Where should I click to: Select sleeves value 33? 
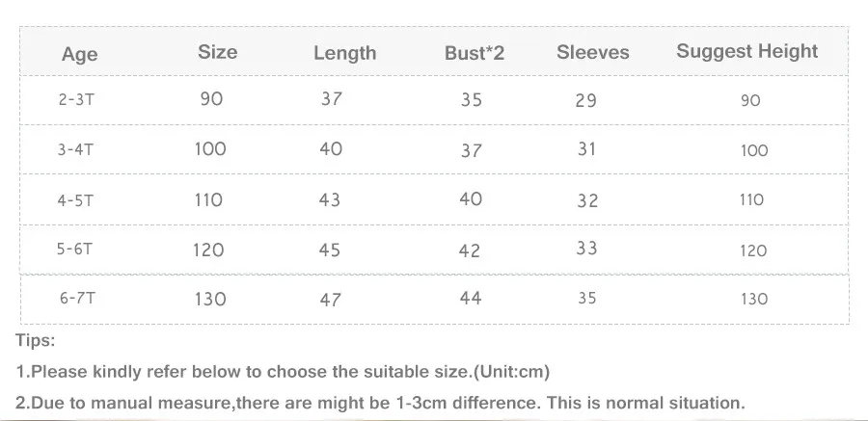(x=586, y=248)
